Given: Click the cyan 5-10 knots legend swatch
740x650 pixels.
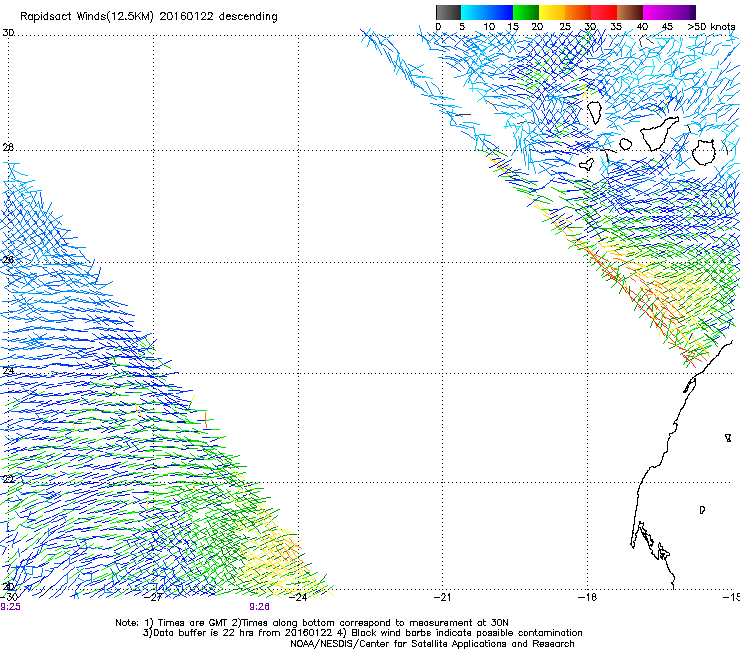Looking at the screenshot, I should tap(473, 12).
